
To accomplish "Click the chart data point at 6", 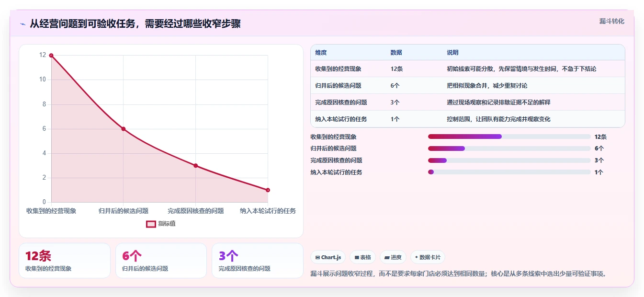I will (123, 129).
